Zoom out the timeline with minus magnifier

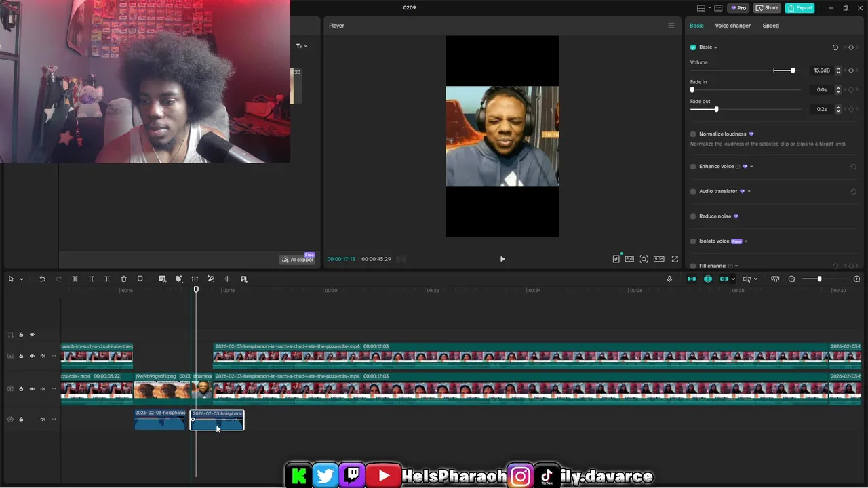tap(791, 279)
